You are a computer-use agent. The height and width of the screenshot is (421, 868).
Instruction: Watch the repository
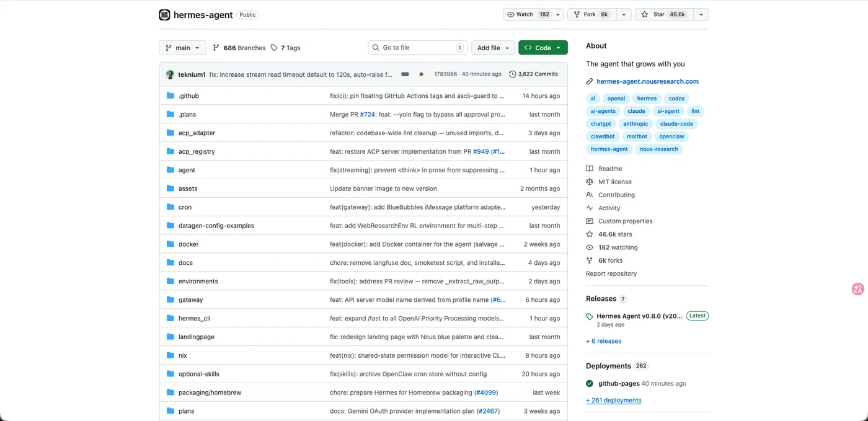point(529,14)
